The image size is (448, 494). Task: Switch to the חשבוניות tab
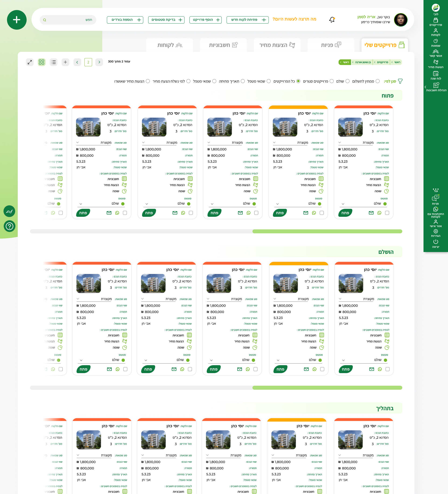[223, 45]
